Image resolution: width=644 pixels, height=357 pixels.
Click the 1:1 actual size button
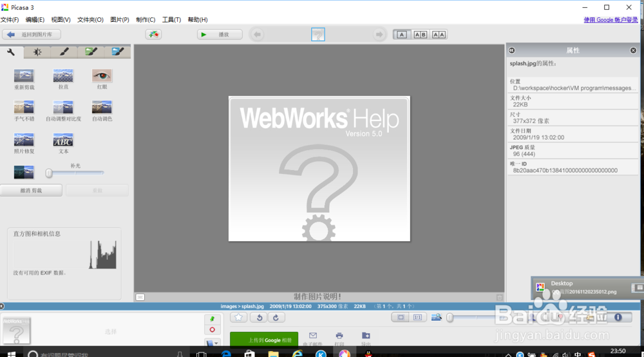click(418, 317)
